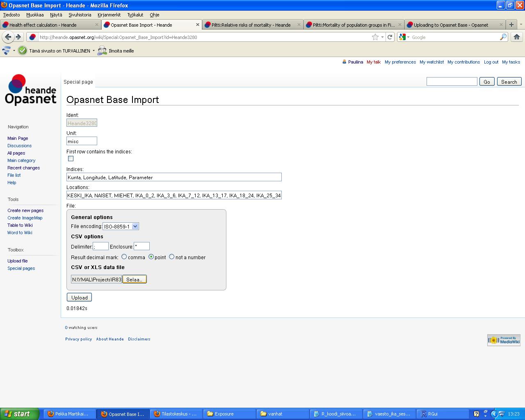Click the Windows start button
Screen dimensions: 525x420
click(20, 414)
